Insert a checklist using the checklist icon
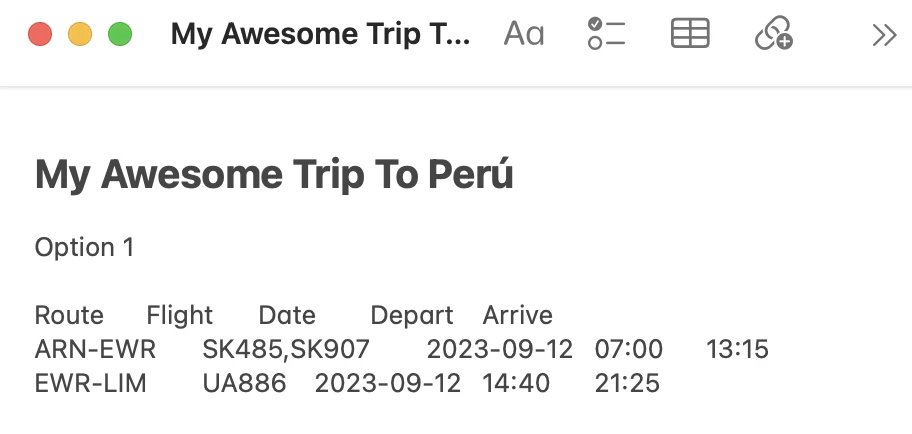Image resolution: width=912 pixels, height=434 pixels. click(606, 34)
